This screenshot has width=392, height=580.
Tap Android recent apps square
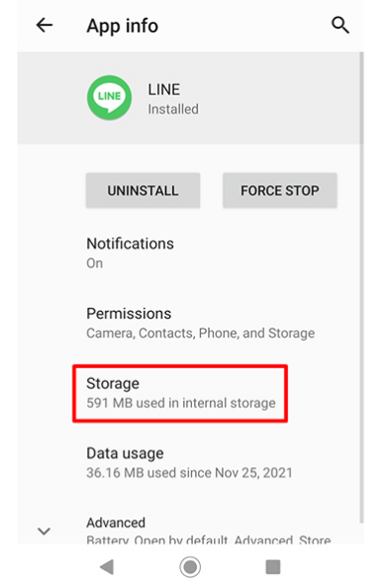tap(273, 566)
